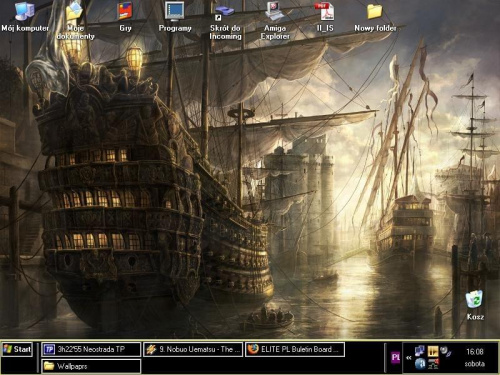
Task: Switch to ELITE PL Buletin Board Firefox window
Action: (x=295, y=349)
